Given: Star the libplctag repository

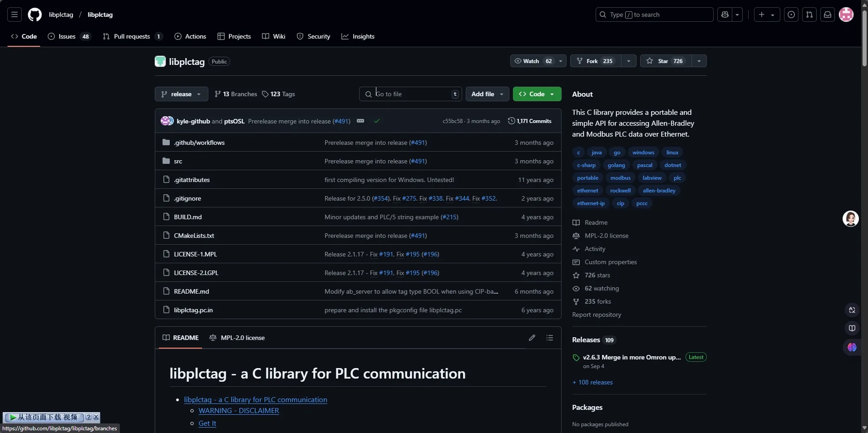Looking at the screenshot, I should coord(666,61).
